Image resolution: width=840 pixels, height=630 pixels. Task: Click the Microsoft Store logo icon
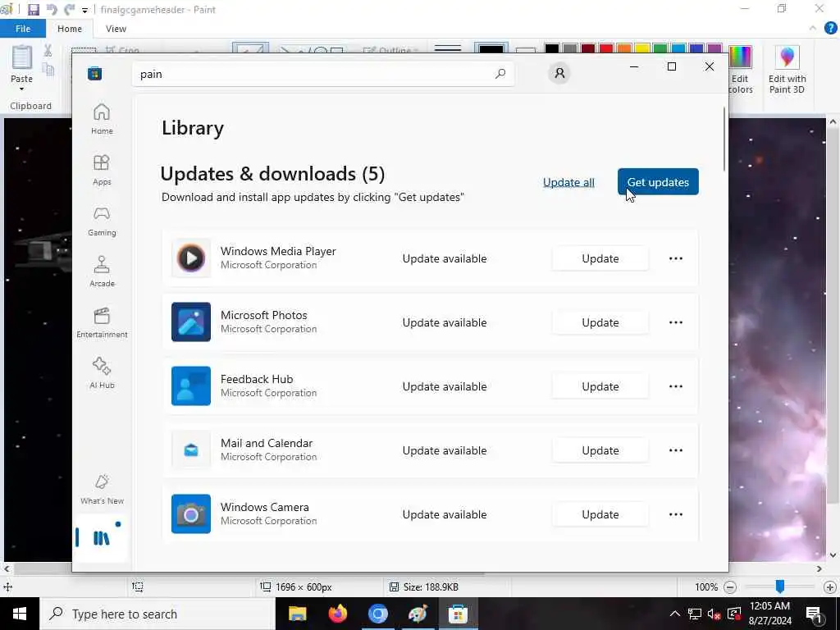pyautogui.click(x=95, y=74)
